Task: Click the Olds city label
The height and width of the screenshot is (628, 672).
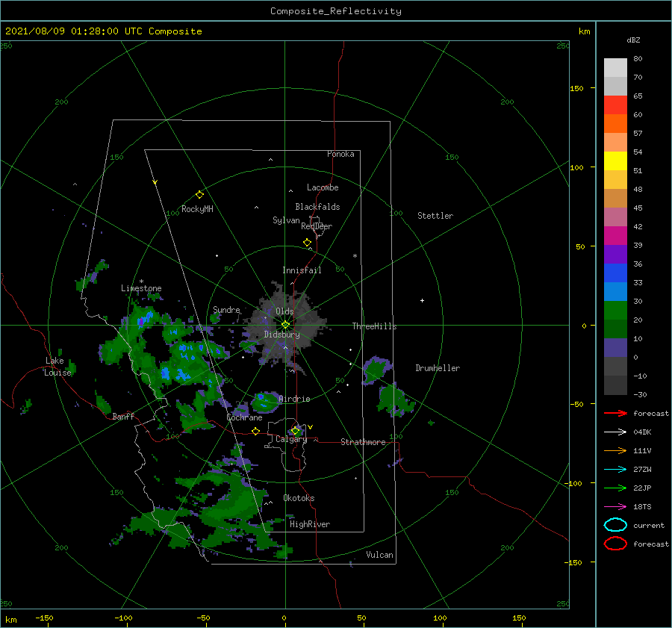Action: pyautogui.click(x=284, y=311)
